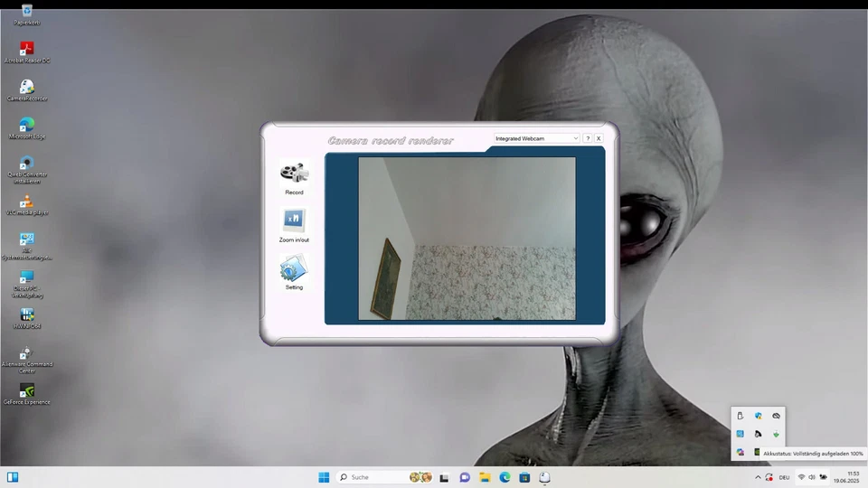This screenshot has width=868, height=488.
Task: Click the webcam preview image
Action: [467, 239]
